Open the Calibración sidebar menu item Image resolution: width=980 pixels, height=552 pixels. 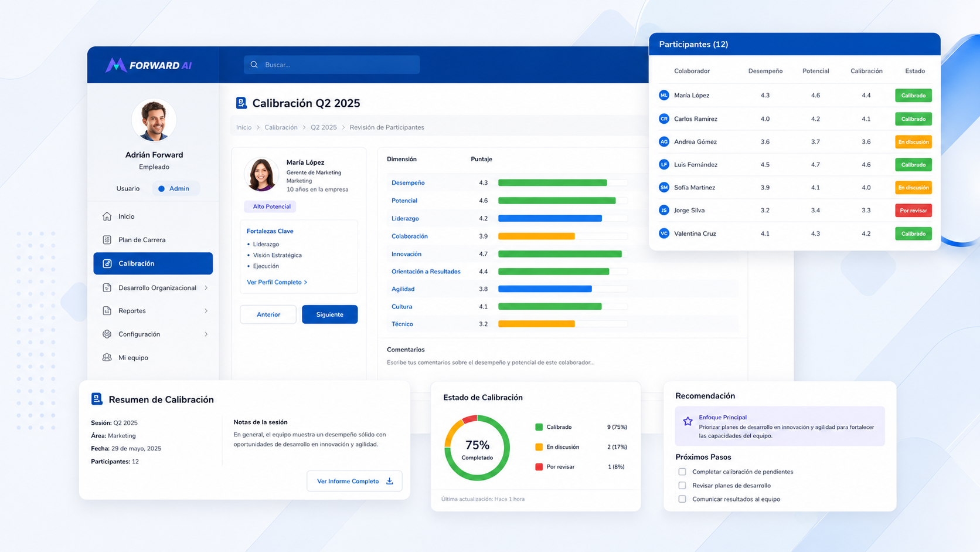(153, 263)
